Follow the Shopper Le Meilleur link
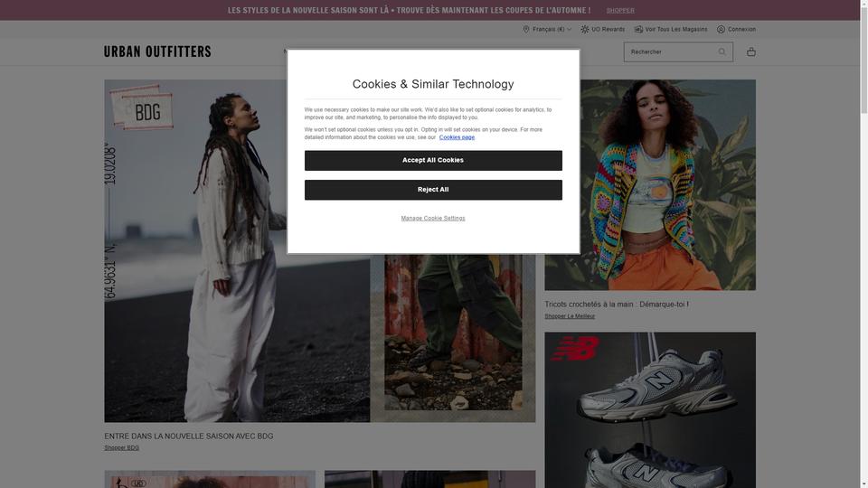 pyautogui.click(x=570, y=316)
